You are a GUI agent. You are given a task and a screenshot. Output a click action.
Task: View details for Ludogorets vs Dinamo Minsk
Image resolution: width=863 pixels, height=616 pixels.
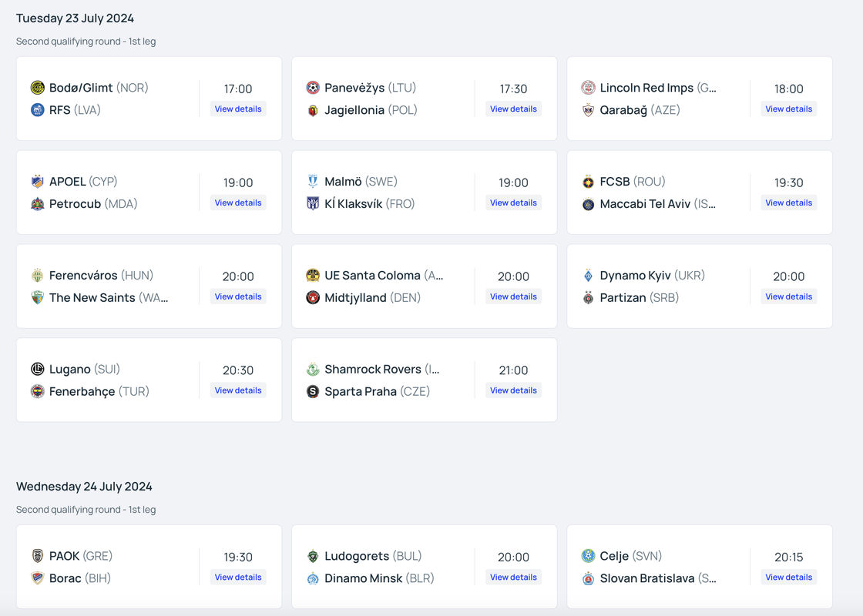(513, 577)
